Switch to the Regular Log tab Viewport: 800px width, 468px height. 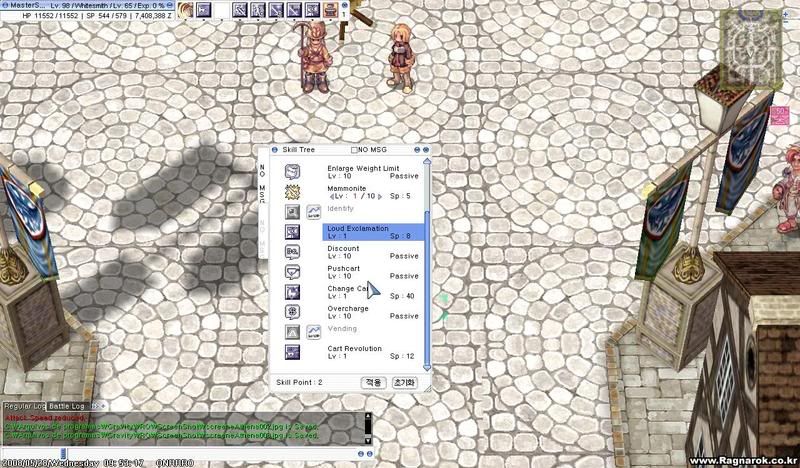[x=24, y=406]
